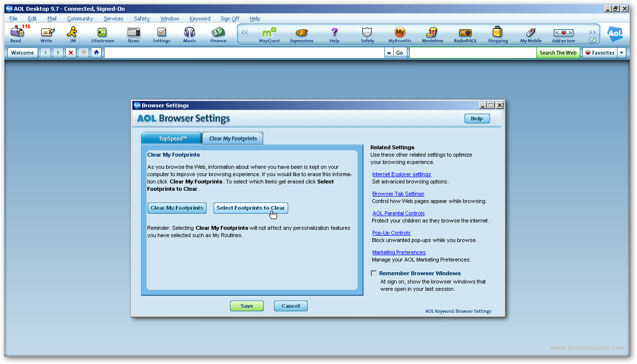
Task: Open the File menu
Action: click(13, 19)
